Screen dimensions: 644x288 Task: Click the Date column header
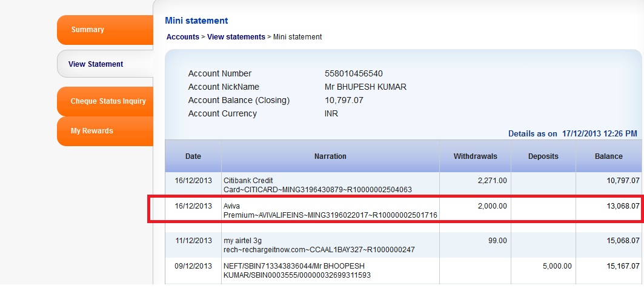(193, 156)
